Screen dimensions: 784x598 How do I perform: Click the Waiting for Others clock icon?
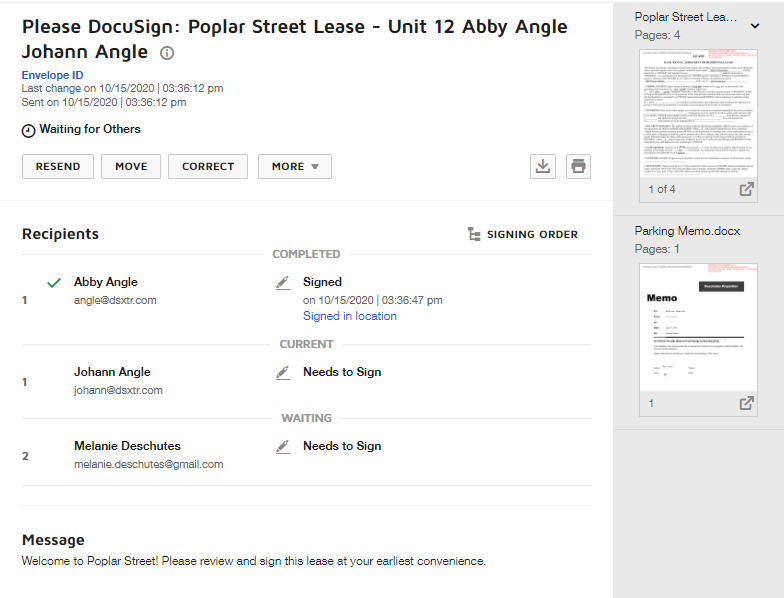pos(28,130)
